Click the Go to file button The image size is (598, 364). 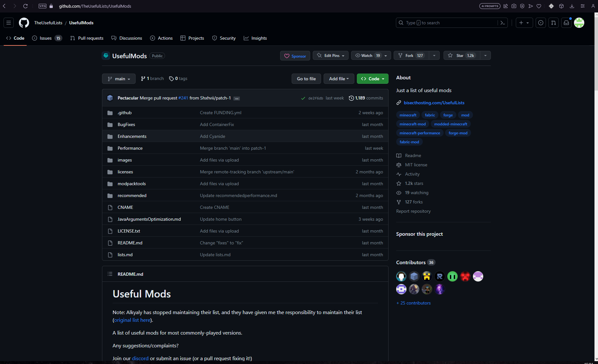click(306, 79)
